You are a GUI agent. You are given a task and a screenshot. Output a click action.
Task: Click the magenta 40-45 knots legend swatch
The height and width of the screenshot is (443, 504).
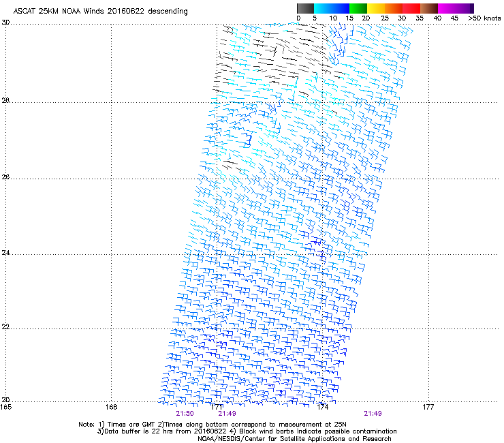click(x=447, y=8)
